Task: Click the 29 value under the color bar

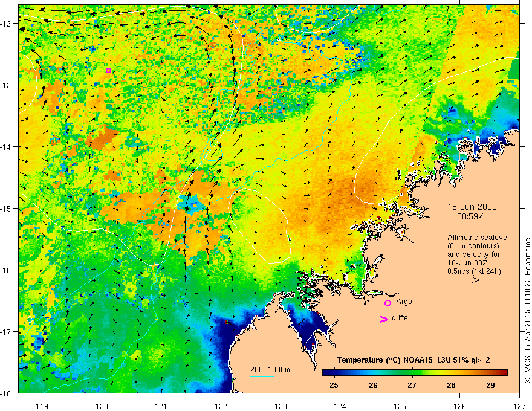Action: pyautogui.click(x=490, y=385)
